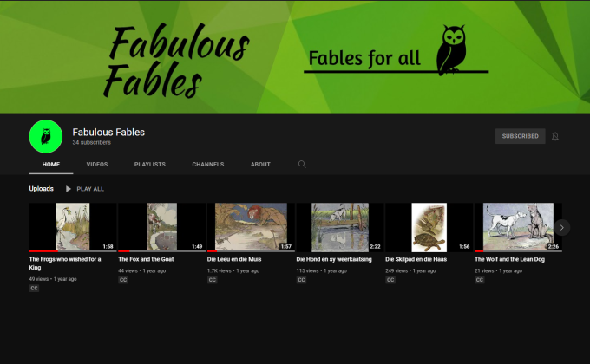Open the About tab
This screenshot has height=364, width=590.
(x=260, y=164)
